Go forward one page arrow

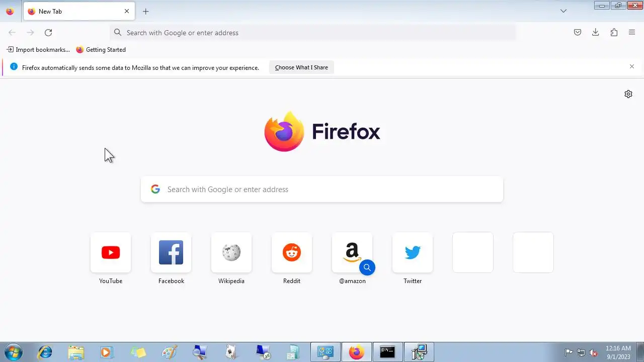[30, 33]
